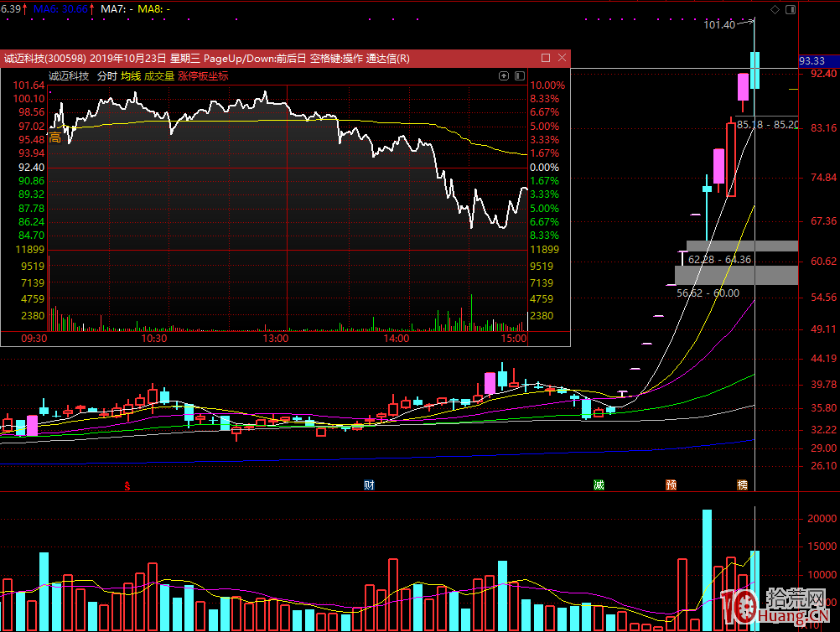Click the up-arrow icon in intraday popup header
This screenshot has height=632, width=840.
point(504,75)
